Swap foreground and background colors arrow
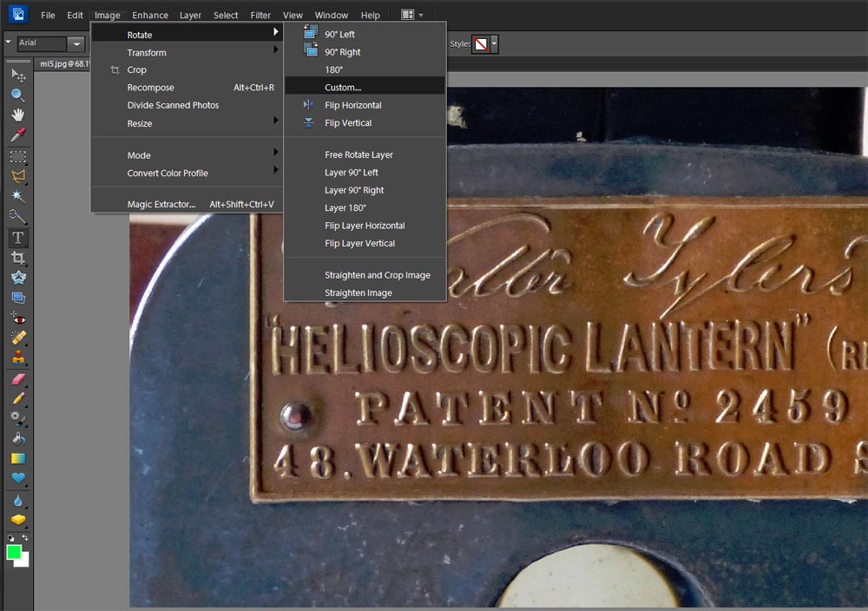The height and width of the screenshot is (611, 868). tap(25, 537)
